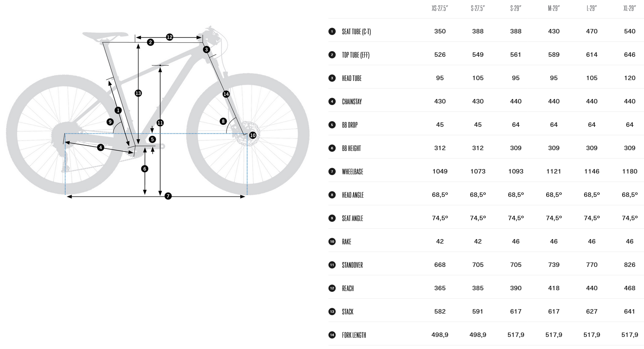Select the M-29" size column header
Image resolution: width=644 pixels, height=349 pixels.
[x=553, y=8]
